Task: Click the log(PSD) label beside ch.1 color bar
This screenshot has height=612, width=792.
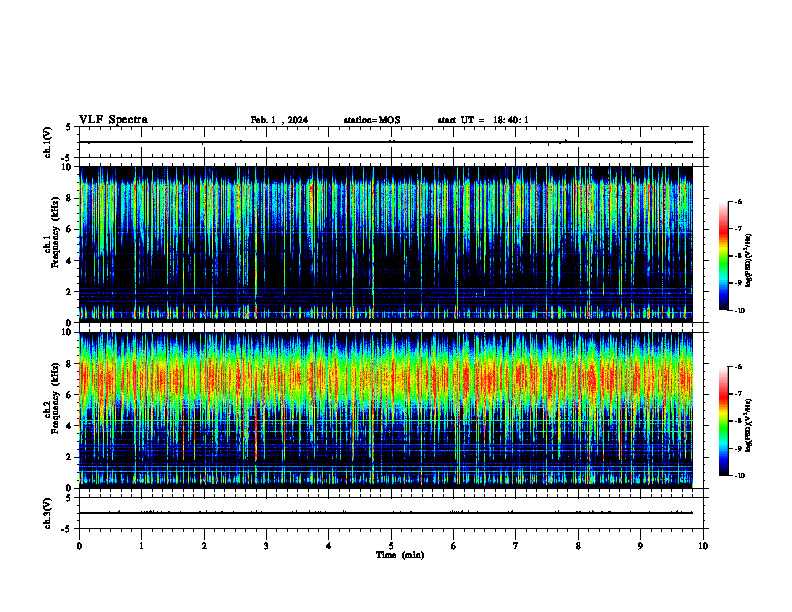Action: tap(749, 261)
